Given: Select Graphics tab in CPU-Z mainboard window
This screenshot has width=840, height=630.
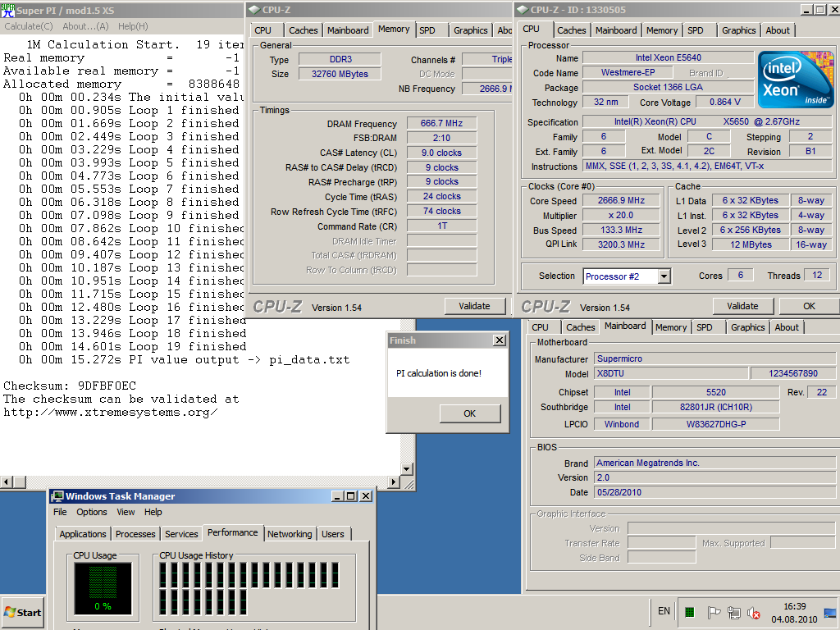Looking at the screenshot, I should [748, 327].
